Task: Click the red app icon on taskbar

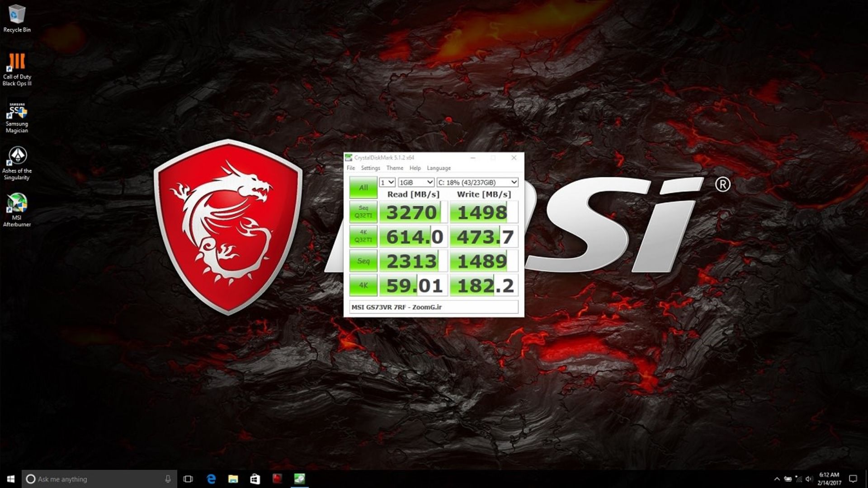Action: click(277, 479)
